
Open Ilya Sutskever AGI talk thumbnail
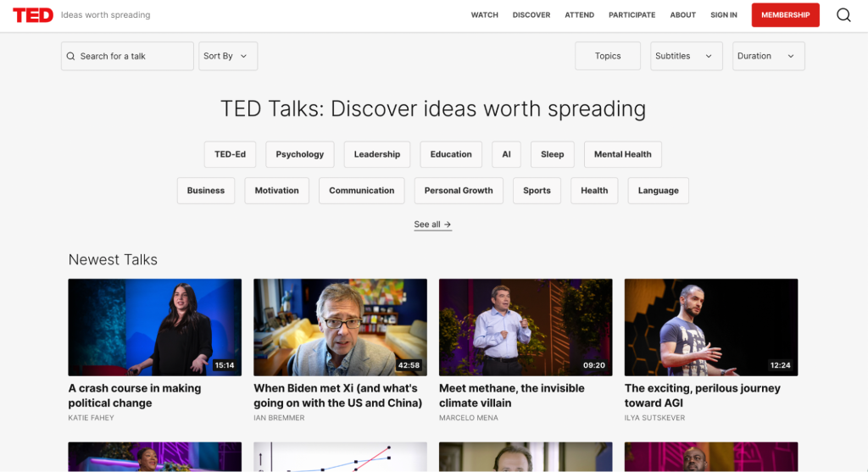(711, 327)
